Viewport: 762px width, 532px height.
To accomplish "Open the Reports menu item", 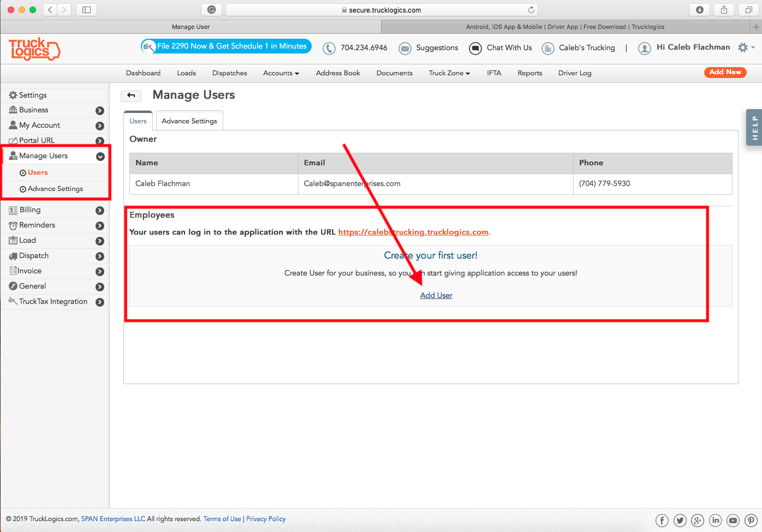I will click(530, 73).
